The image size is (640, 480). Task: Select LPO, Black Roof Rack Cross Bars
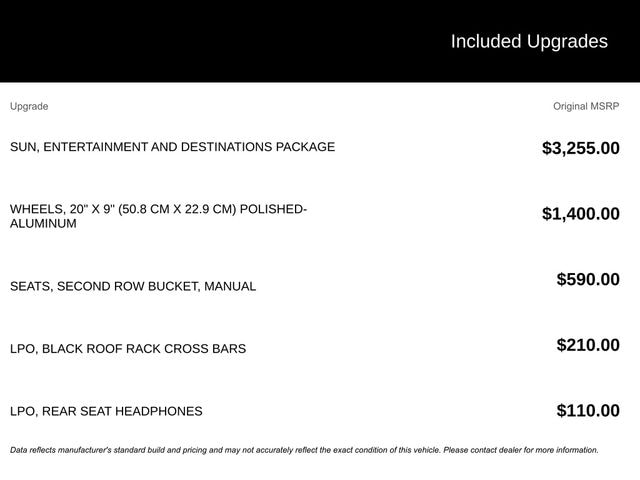tap(128, 349)
